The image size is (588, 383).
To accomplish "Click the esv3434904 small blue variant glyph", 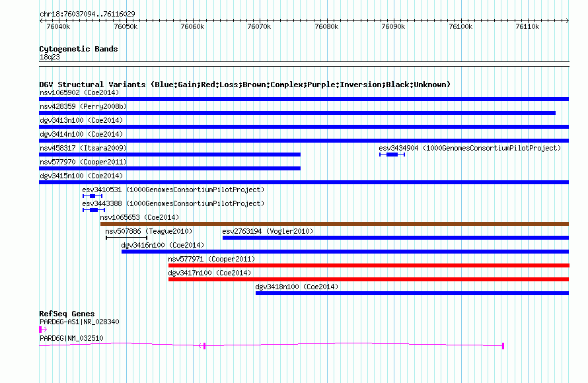I will (x=392, y=155).
